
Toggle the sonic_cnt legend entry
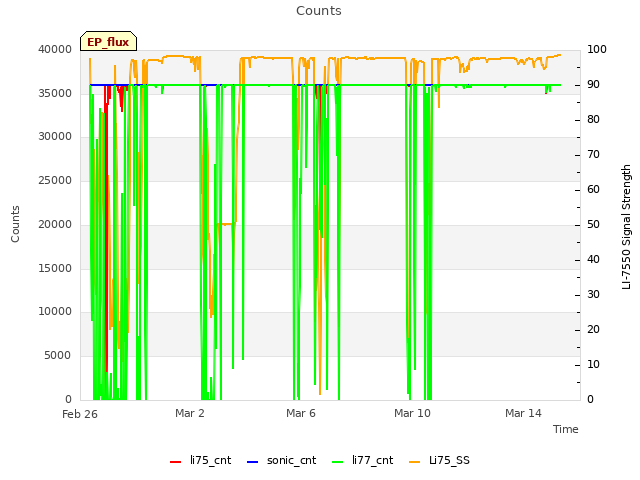point(282,460)
